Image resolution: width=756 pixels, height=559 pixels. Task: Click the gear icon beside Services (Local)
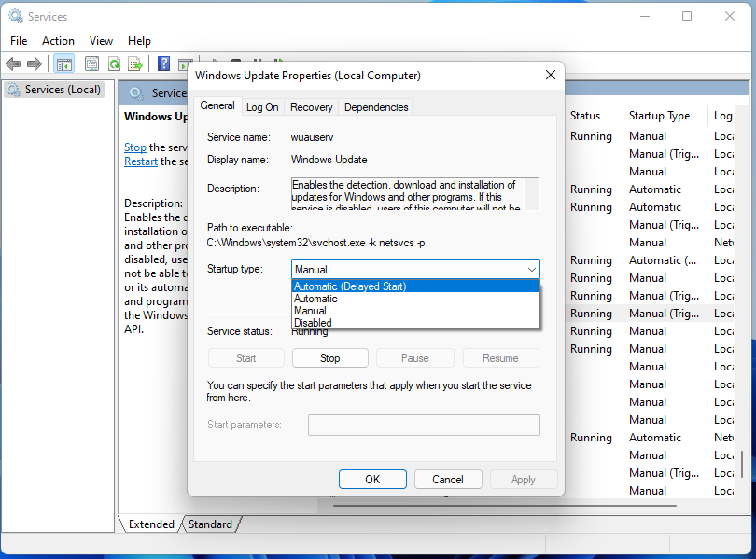(13, 90)
